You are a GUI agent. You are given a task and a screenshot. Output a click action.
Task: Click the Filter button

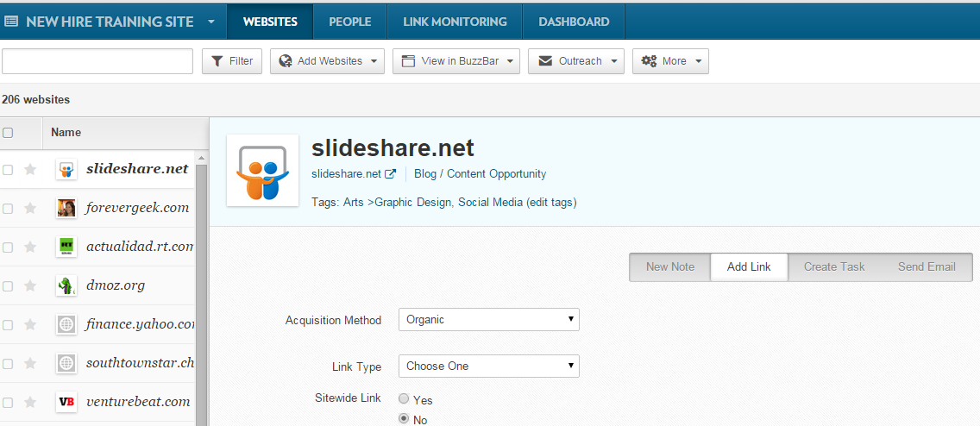[x=232, y=61]
